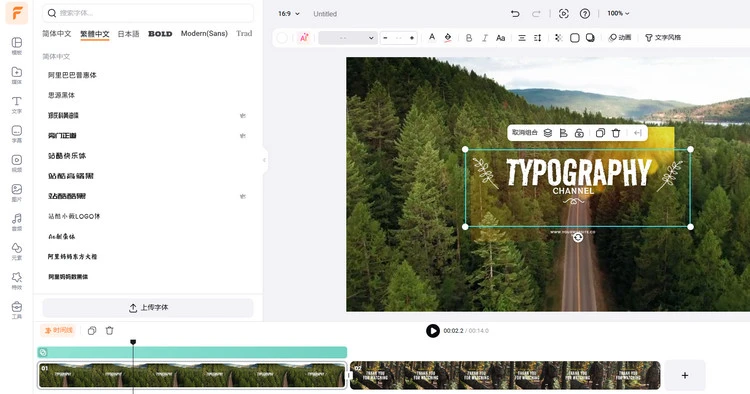Select scene 01 thumbnail in timeline
750x394 pixels.
click(192, 375)
